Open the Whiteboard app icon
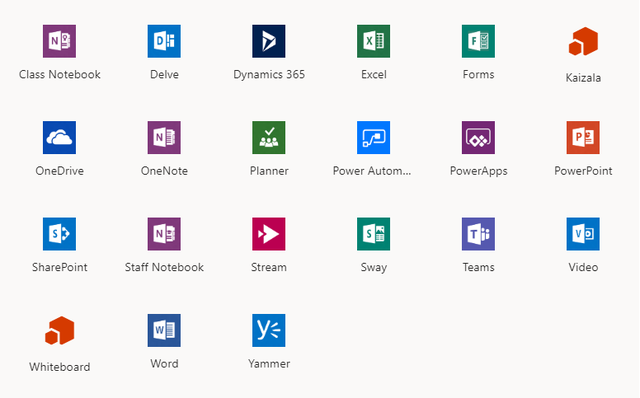The image size is (640, 398). tap(60, 330)
